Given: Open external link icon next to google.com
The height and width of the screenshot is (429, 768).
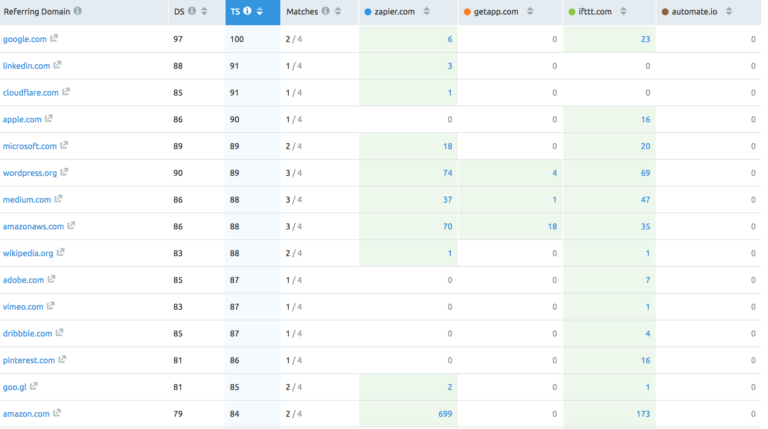Looking at the screenshot, I should [x=54, y=38].
